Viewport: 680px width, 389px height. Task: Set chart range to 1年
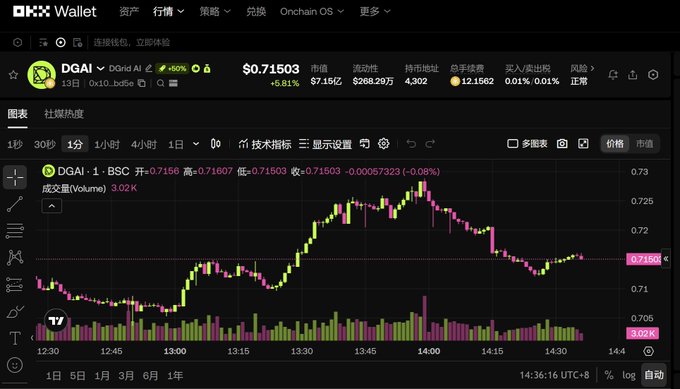175,376
